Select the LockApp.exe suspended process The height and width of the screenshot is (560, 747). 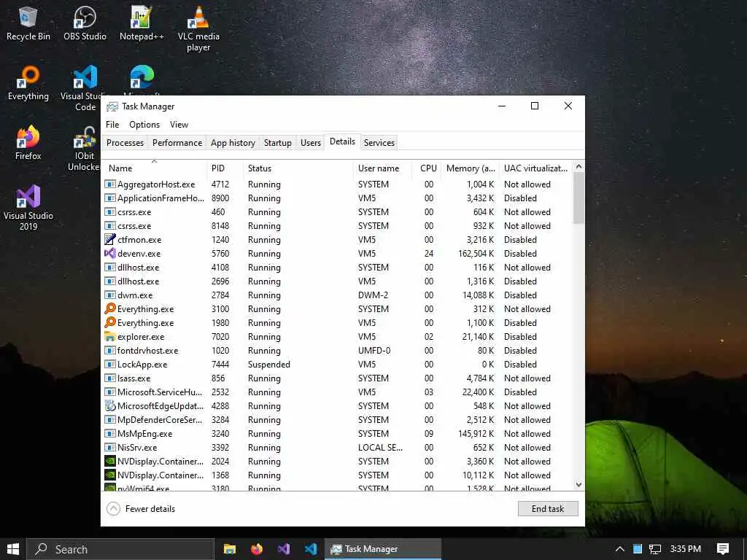[x=337, y=365]
